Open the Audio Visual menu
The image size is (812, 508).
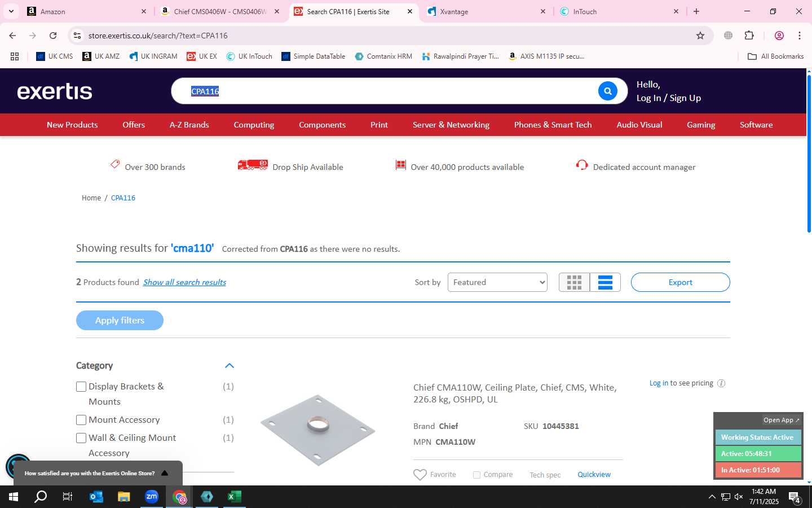(x=639, y=125)
